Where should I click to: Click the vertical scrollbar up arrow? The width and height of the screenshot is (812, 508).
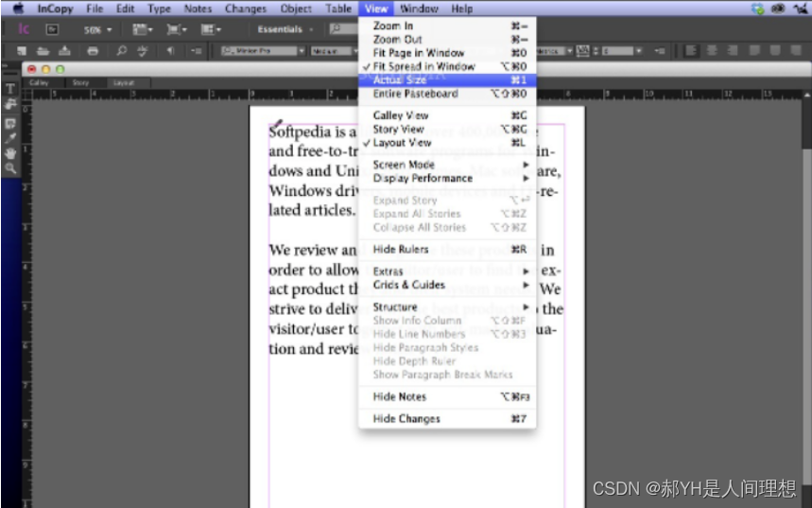[807, 96]
